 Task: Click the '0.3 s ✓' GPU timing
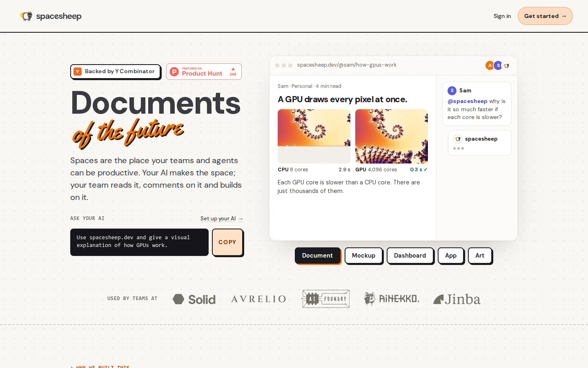point(419,170)
